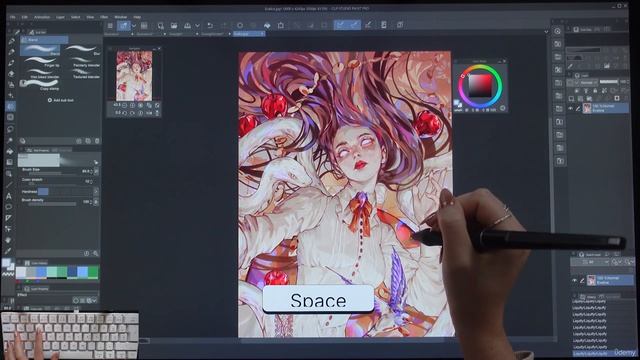Click the Navigator artwork thumbnail
The image size is (640, 360).
click(134, 76)
